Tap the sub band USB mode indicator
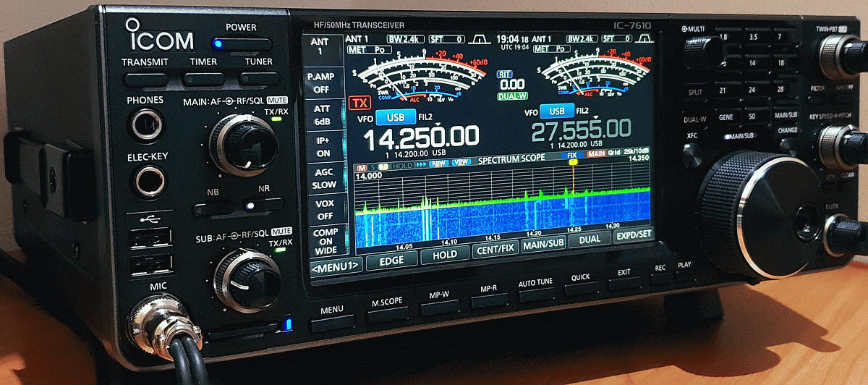Image resolution: width=868 pixels, height=385 pixels. tap(557, 111)
